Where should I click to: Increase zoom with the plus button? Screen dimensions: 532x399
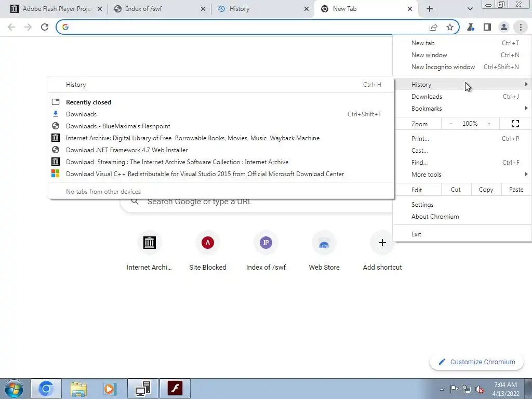(x=489, y=124)
